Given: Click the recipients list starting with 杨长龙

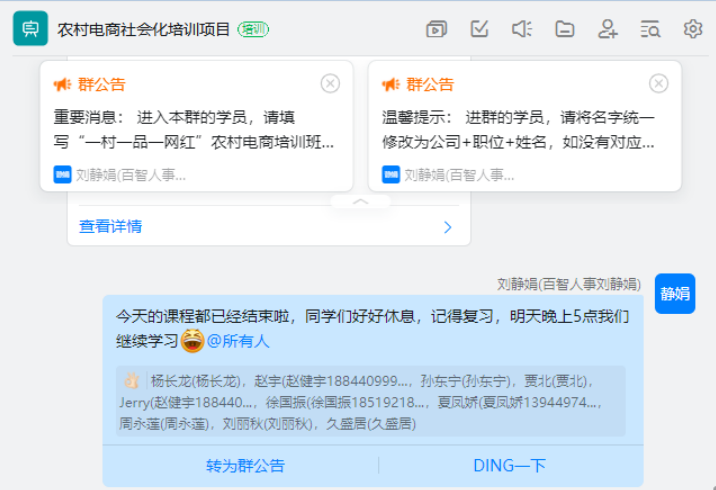Looking at the screenshot, I should tap(370, 401).
